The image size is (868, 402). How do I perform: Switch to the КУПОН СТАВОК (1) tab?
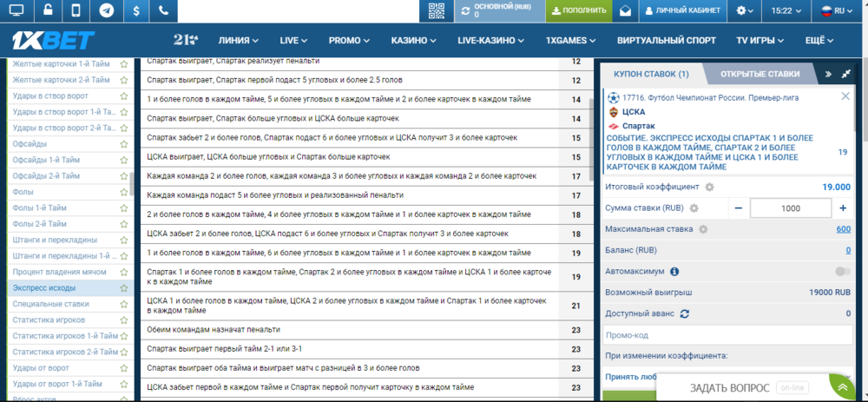(x=652, y=74)
